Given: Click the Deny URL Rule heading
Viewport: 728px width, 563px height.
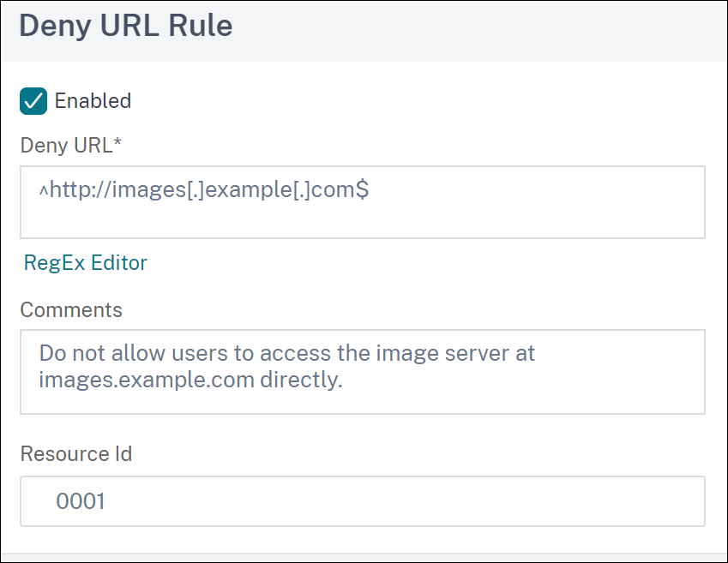Looking at the screenshot, I should tap(126, 26).
